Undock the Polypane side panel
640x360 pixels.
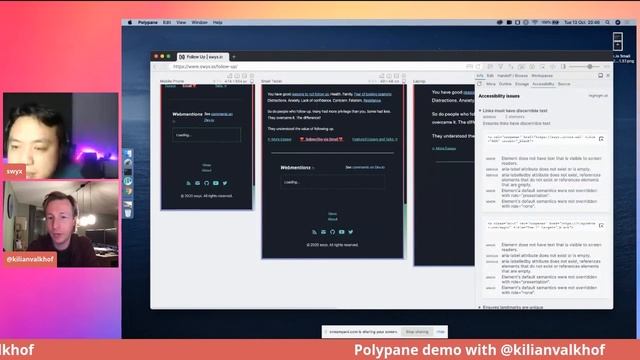tap(600, 76)
